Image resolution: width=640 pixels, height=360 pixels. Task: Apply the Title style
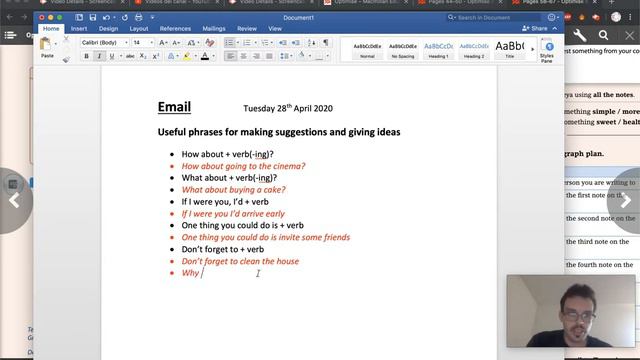[x=509, y=51]
